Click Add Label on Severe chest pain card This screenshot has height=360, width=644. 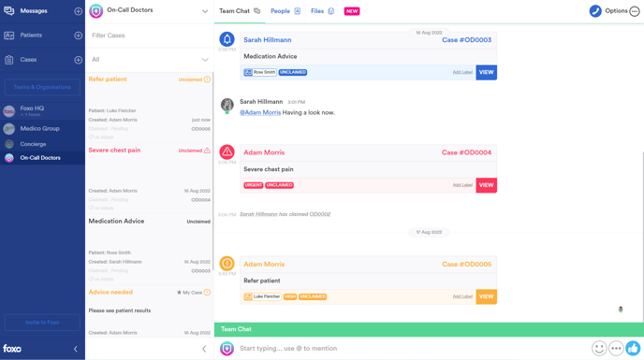(x=462, y=185)
